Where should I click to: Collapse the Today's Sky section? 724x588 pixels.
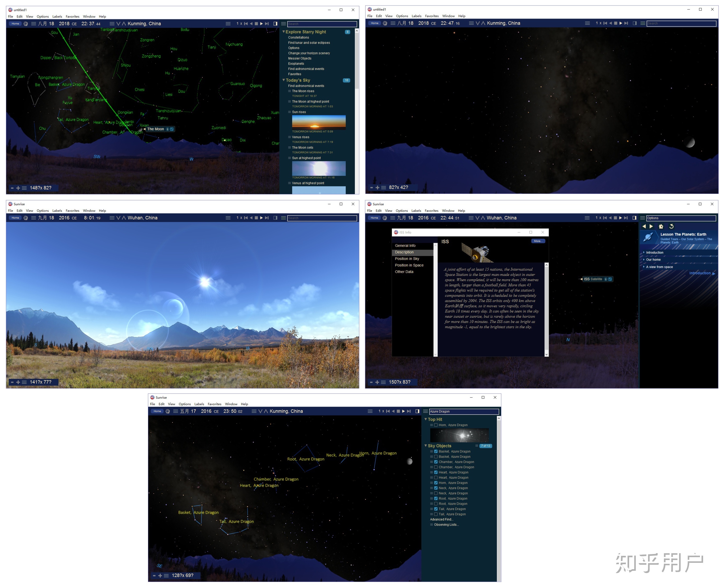tap(284, 80)
